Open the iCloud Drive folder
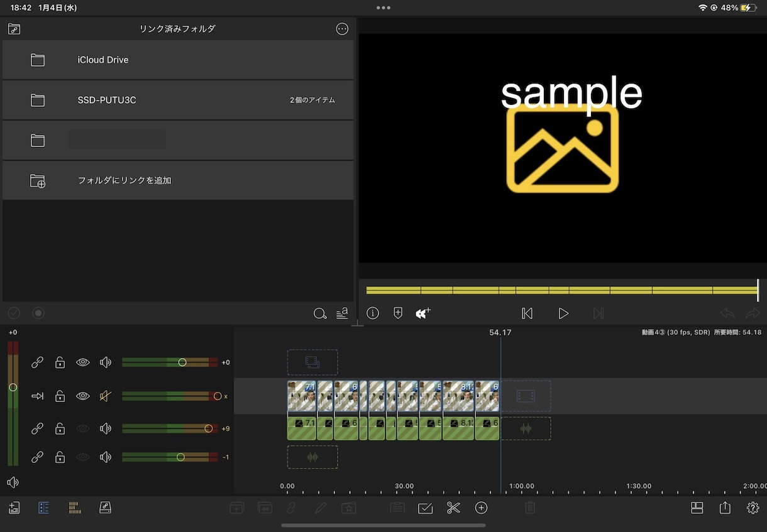767x532 pixels. click(x=178, y=60)
